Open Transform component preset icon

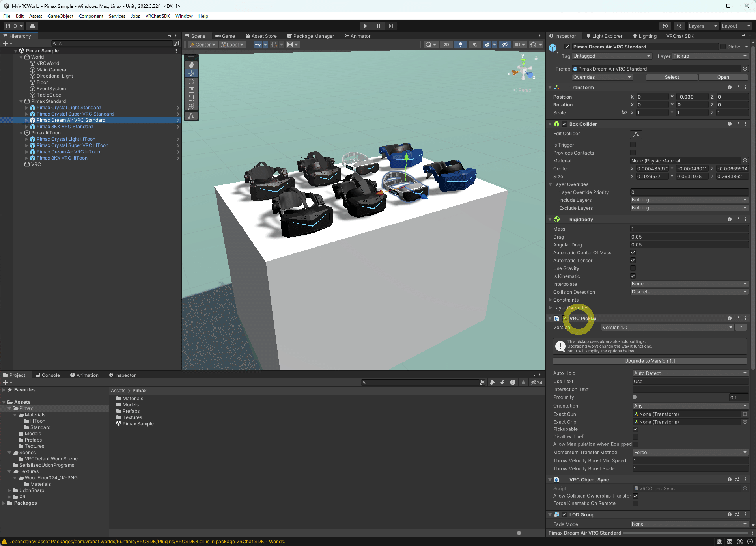click(x=737, y=87)
